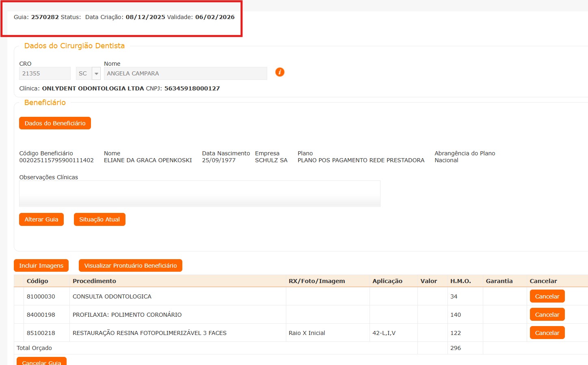The height and width of the screenshot is (365, 588).
Task: Click the orange info icon beside dentist name
Action: pos(280,72)
